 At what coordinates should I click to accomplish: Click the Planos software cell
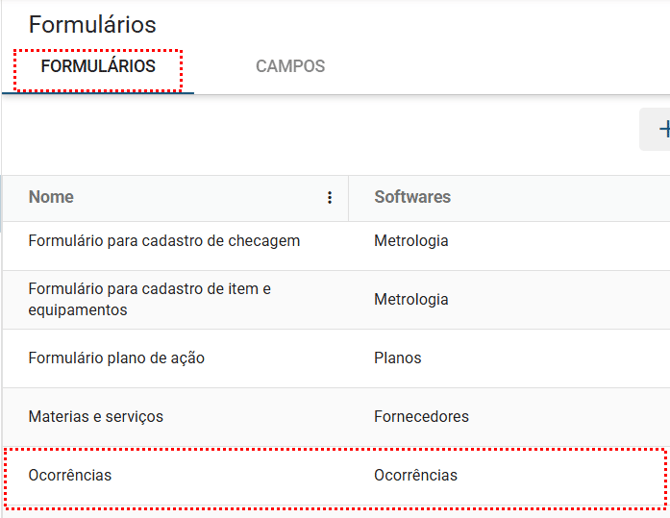pyautogui.click(x=398, y=358)
